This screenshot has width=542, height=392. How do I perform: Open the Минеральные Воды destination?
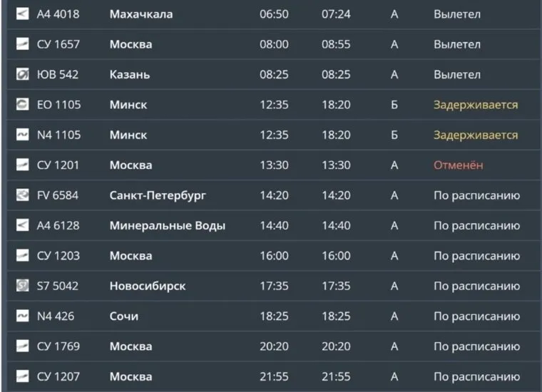(x=168, y=225)
